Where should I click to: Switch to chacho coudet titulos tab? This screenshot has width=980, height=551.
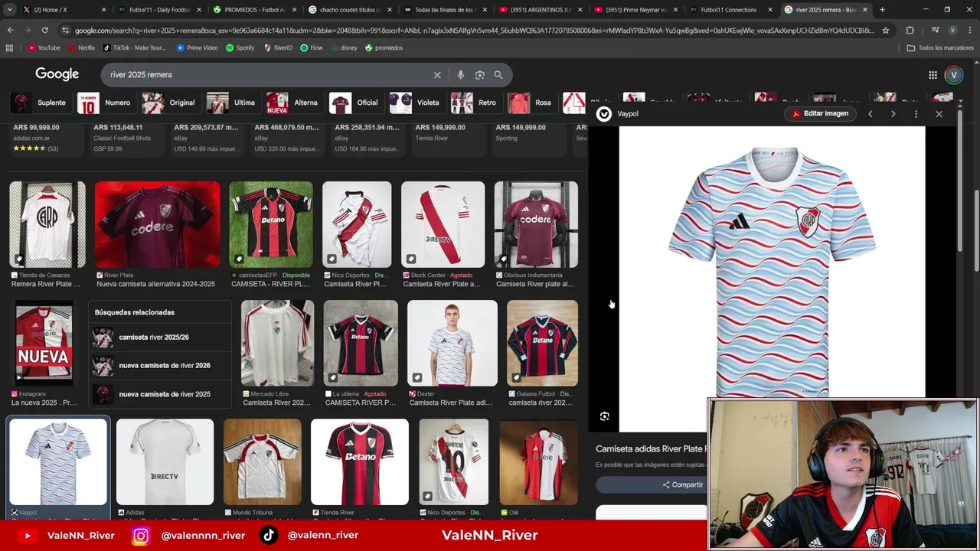[x=350, y=10]
